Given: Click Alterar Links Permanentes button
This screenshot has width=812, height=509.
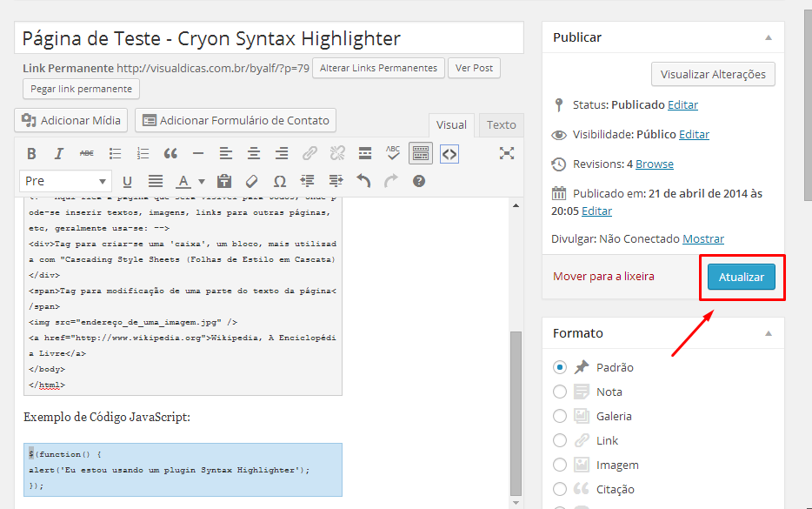Looking at the screenshot, I should (x=378, y=68).
